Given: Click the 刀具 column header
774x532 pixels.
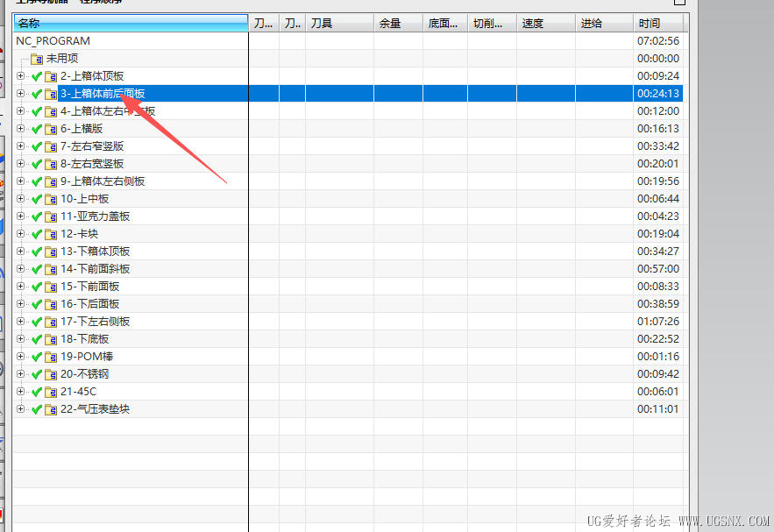Looking at the screenshot, I should [339, 23].
